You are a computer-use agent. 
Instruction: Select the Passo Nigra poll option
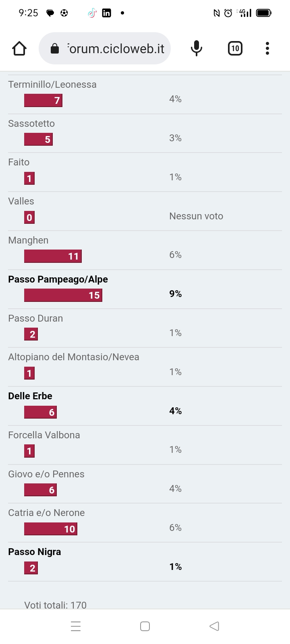coord(35,552)
